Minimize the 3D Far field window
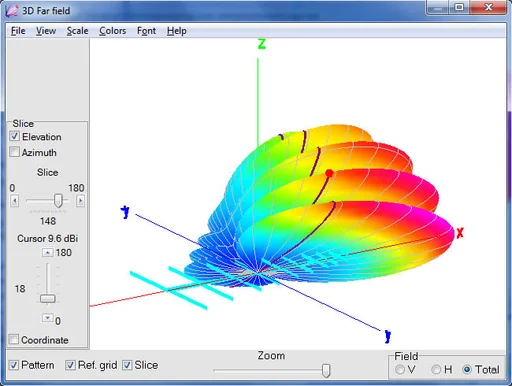 (438, 8)
